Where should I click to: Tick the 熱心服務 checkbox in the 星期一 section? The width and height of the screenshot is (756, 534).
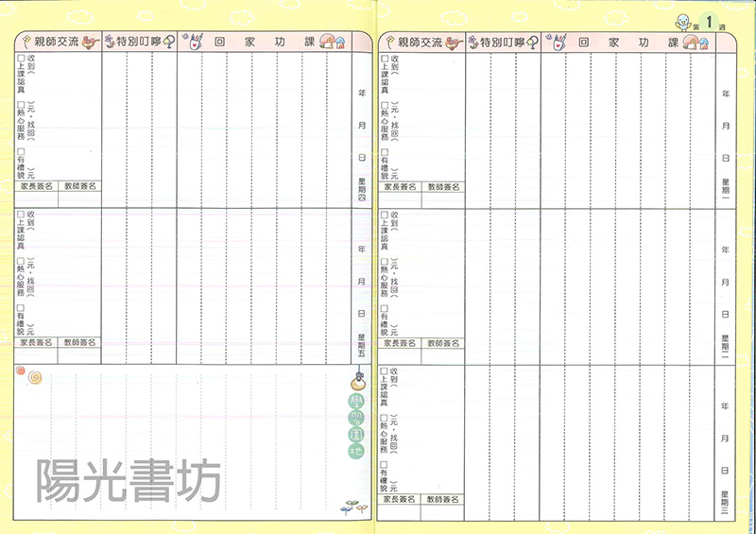tap(384, 126)
